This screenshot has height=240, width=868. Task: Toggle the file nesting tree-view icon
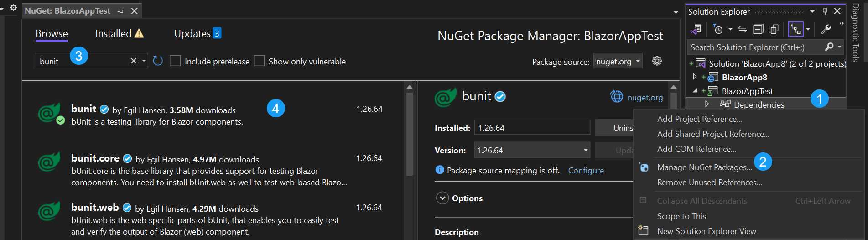[x=796, y=30]
